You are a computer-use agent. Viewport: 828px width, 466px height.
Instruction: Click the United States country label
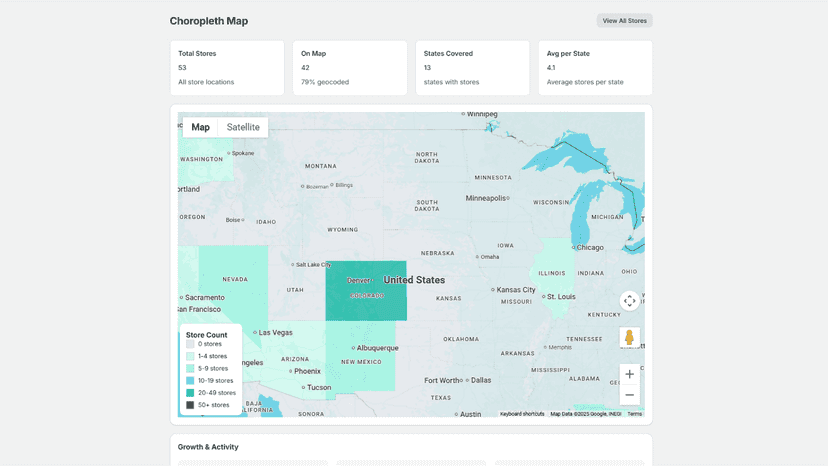(414, 280)
